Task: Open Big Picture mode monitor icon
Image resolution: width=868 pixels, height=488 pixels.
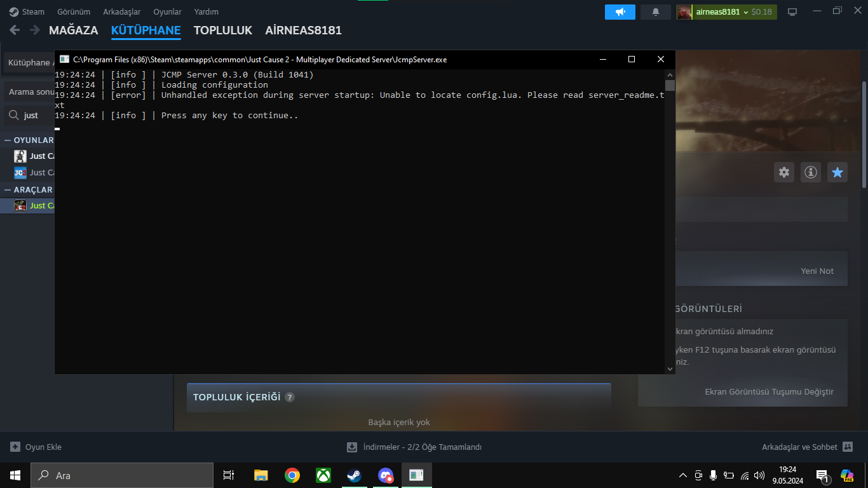Action: pyautogui.click(x=792, y=12)
